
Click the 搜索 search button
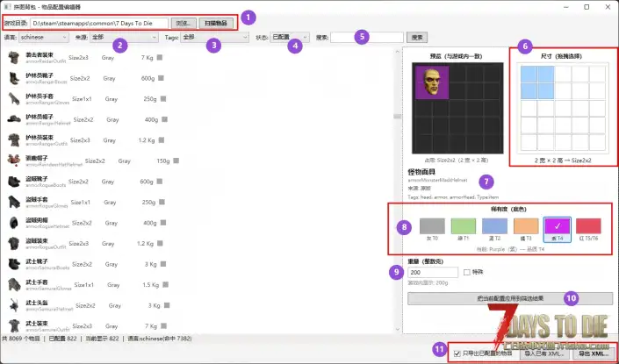tap(417, 38)
